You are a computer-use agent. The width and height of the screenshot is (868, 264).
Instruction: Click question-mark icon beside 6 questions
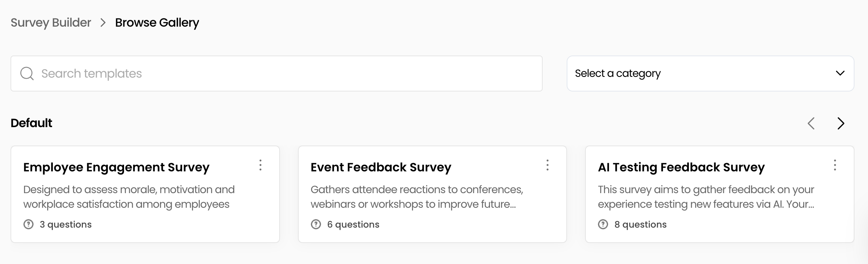point(316,224)
